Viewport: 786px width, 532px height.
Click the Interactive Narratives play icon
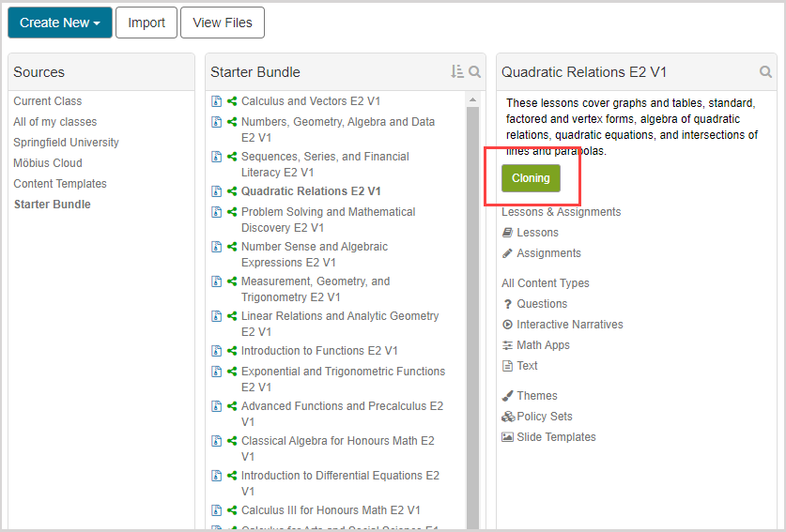tap(508, 325)
